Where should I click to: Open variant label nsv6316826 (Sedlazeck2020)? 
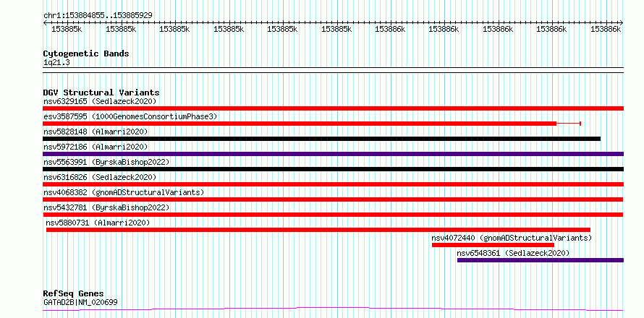[x=100, y=177]
